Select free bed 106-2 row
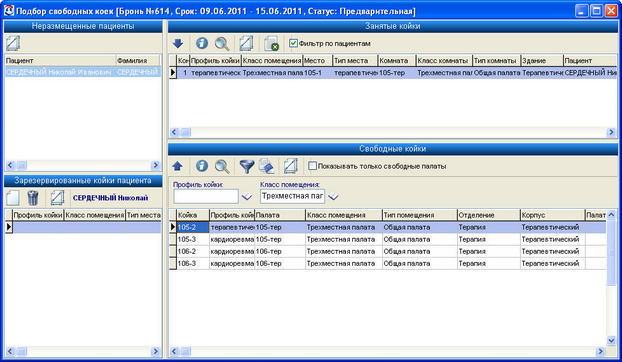The width and height of the screenshot is (622, 362). [388, 251]
